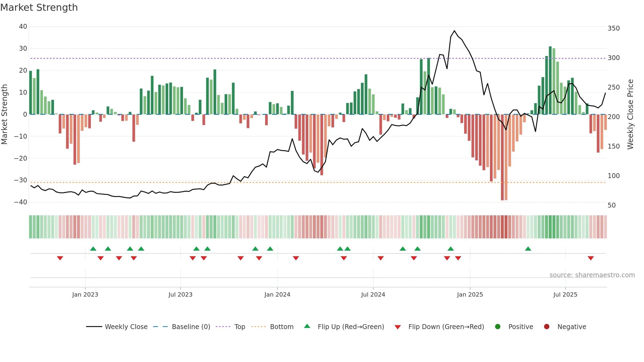The width and height of the screenshot is (644, 362).
Task: Click the −40 strength axis value
Action: point(21,202)
